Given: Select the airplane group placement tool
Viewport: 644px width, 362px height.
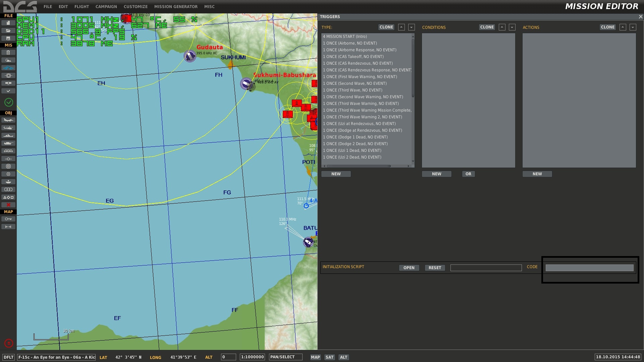Looking at the screenshot, I should [8, 120].
